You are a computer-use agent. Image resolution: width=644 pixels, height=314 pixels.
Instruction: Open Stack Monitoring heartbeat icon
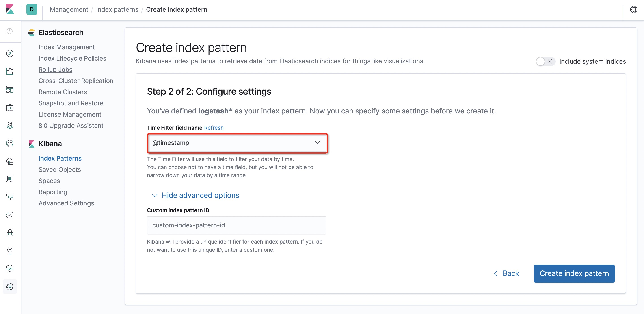(10, 268)
